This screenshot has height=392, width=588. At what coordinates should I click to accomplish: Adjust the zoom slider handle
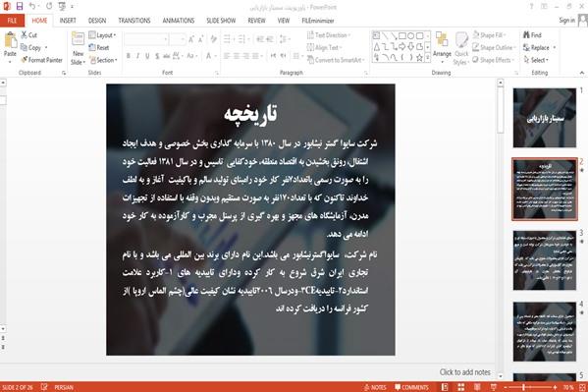523,387
